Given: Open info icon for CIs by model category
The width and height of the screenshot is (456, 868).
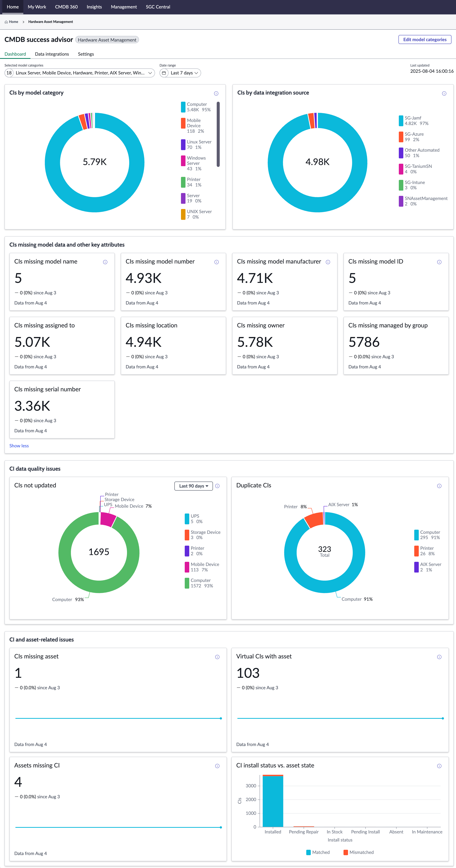Looking at the screenshot, I should [x=216, y=93].
